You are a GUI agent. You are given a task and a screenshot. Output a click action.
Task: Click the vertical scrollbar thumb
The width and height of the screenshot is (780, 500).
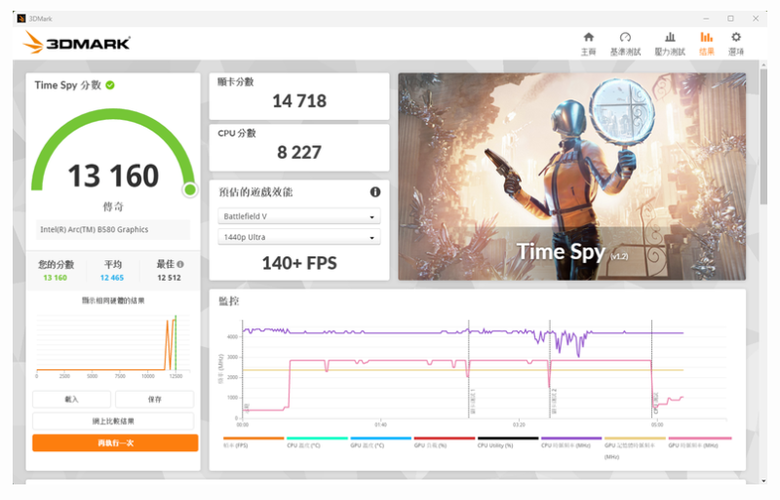(x=764, y=136)
